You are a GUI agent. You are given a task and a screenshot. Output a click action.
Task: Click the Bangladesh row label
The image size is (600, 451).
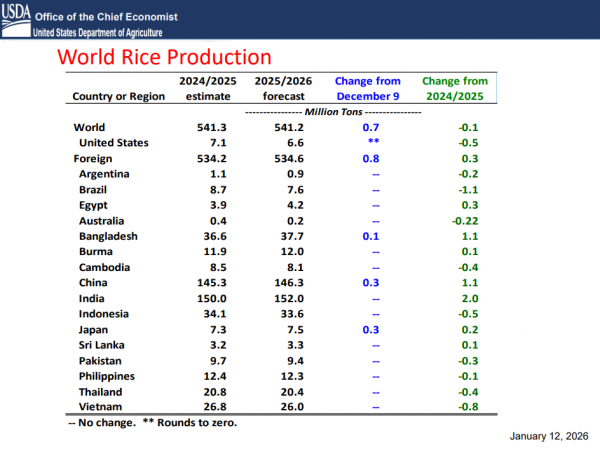pos(108,236)
